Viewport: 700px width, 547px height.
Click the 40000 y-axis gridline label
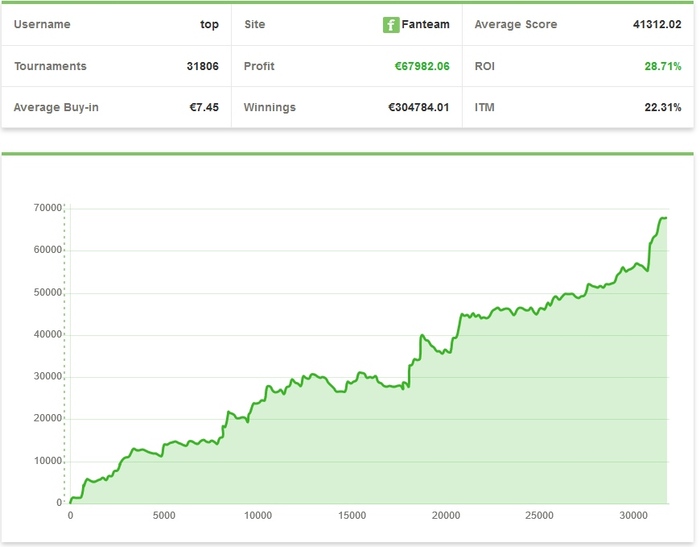(47, 334)
